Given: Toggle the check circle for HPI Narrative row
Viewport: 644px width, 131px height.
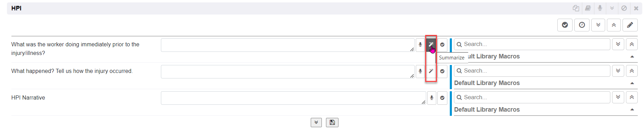Looking at the screenshot, I should click(x=442, y=98).
